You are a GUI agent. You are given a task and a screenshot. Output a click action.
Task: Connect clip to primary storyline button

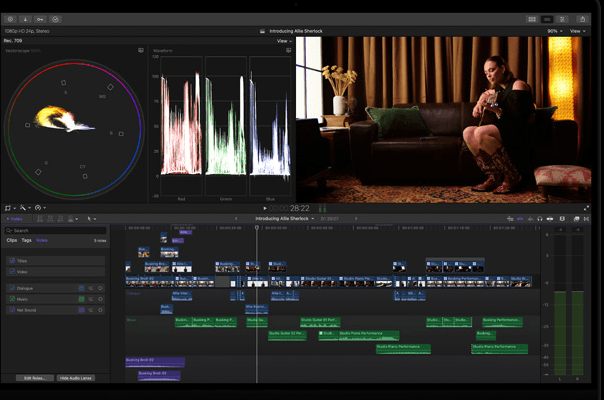40,219
